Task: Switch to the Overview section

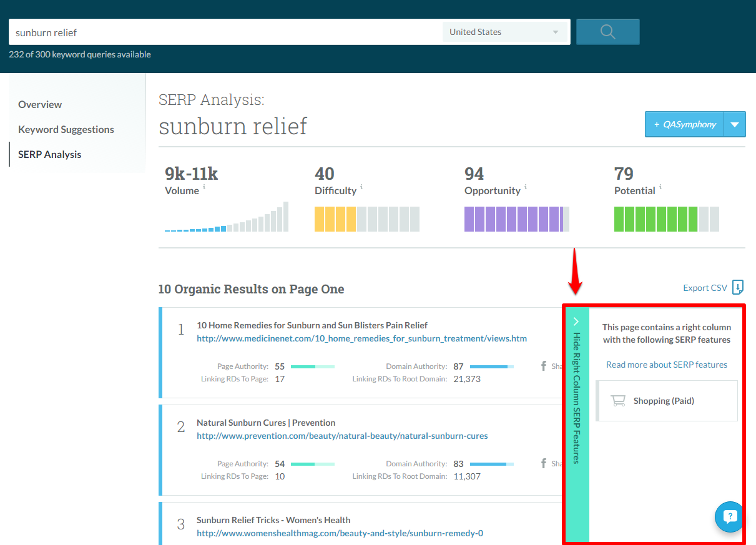Action: coord(40,104)
